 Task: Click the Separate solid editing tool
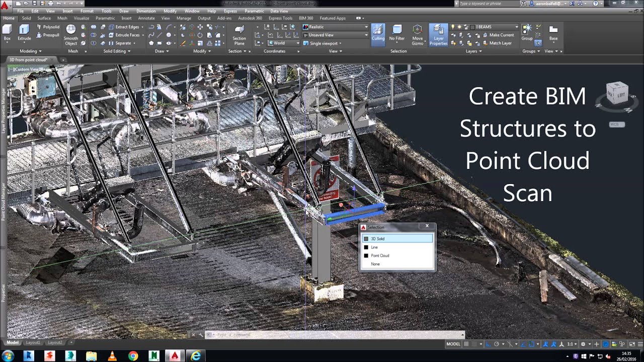point(120,43)
